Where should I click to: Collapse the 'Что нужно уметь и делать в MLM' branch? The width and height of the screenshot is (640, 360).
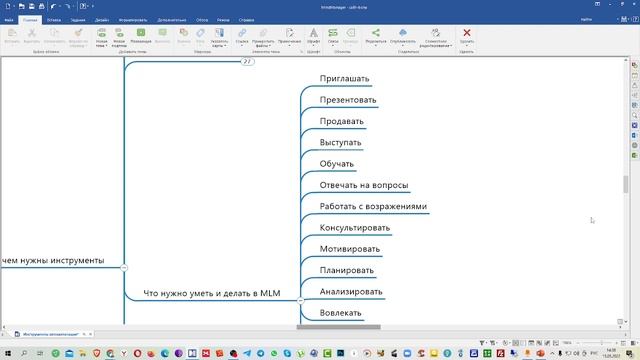pyautogui.click(x=301, y=300)
